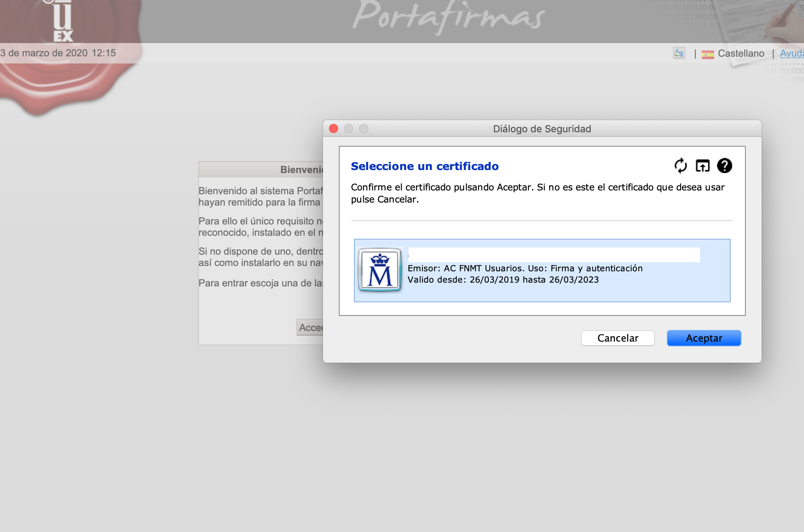Open the help question mark icon

[724, 166]
